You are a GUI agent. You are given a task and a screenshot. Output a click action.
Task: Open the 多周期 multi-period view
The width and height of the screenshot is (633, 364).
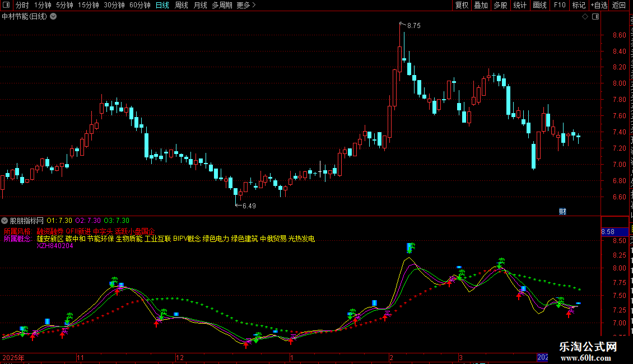coord(222,5)
